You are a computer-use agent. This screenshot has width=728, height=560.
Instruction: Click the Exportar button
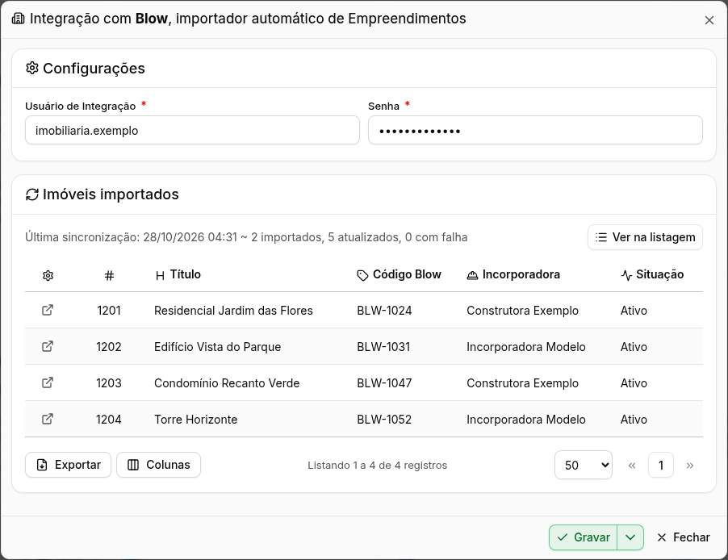(x=69, y=465)
